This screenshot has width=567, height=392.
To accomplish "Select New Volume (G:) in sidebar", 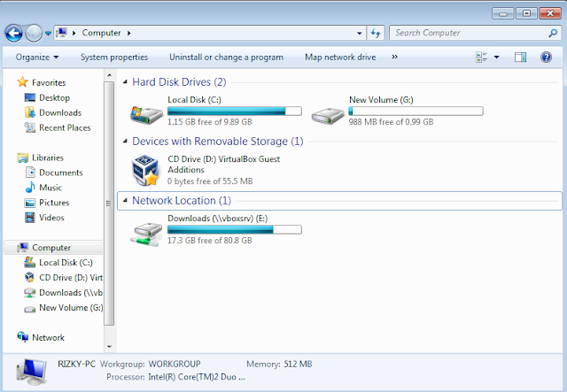I will (71, 308).
